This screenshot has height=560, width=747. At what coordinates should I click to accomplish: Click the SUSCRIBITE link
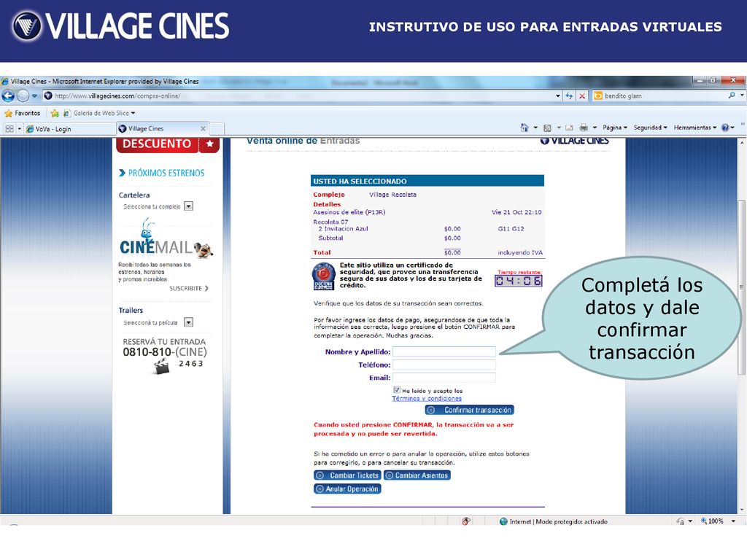coord(189,288)
